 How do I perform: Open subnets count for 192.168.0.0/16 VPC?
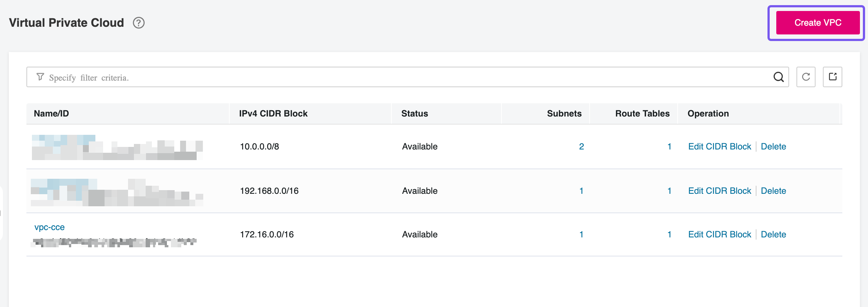coord(581,191)
